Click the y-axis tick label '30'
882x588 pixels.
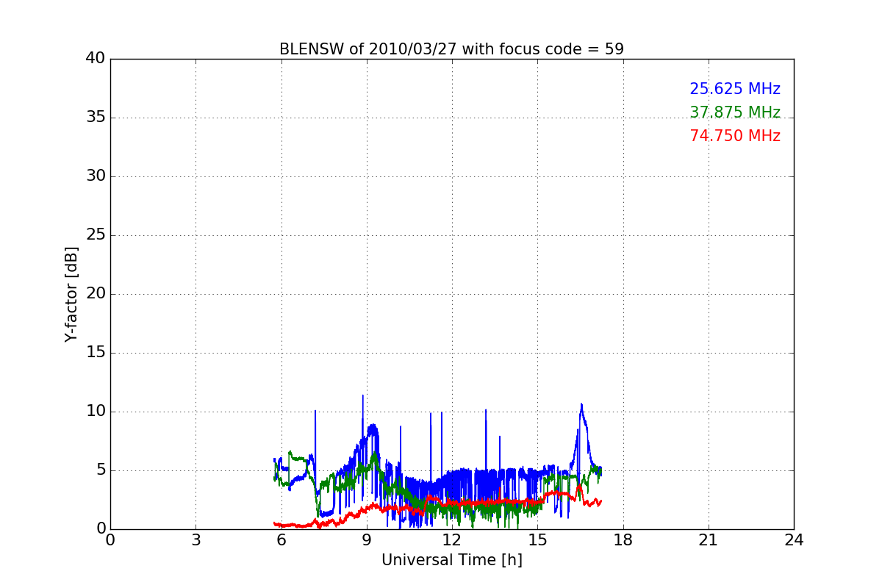coord(96,176)
